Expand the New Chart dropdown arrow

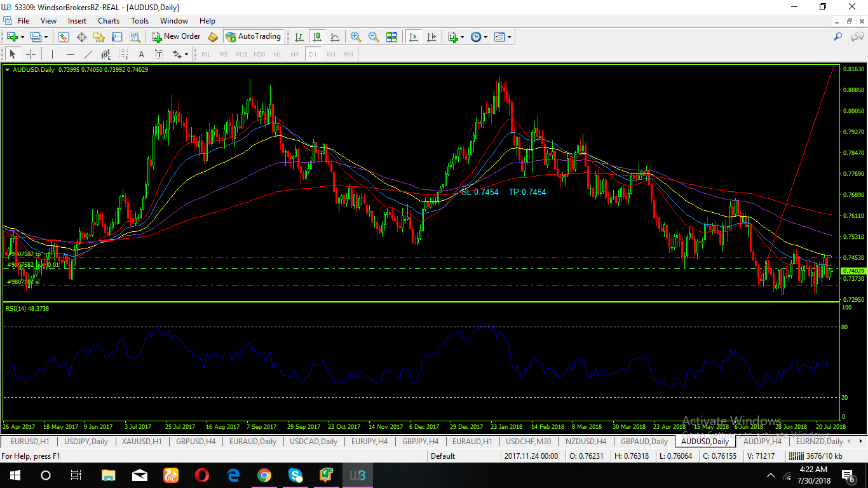(23, 37)
